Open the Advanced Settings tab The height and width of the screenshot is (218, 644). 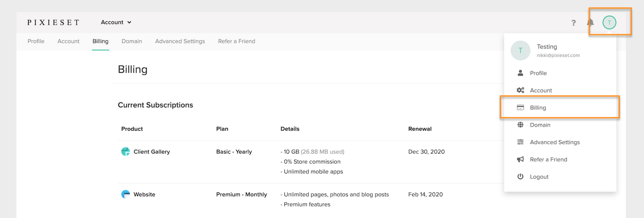[180, 41]
